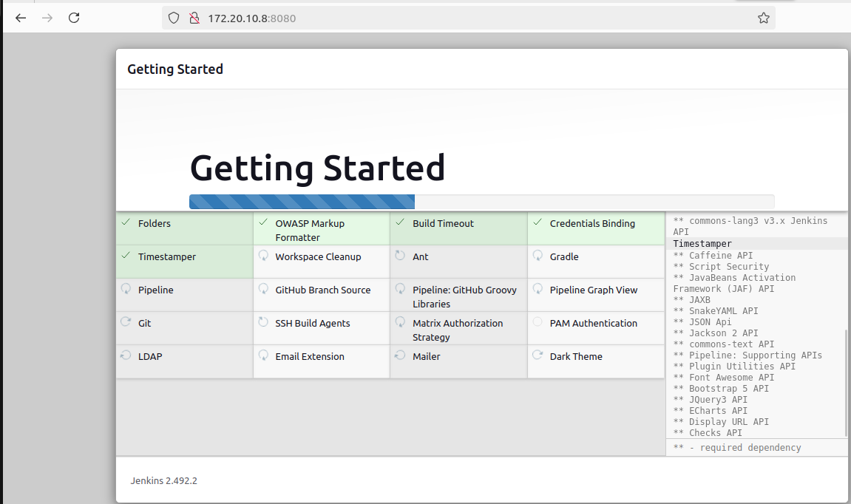This screenshot has width=851, height=504.
Task: Click the JAXB log entry
Action: [x=691, y=299]
